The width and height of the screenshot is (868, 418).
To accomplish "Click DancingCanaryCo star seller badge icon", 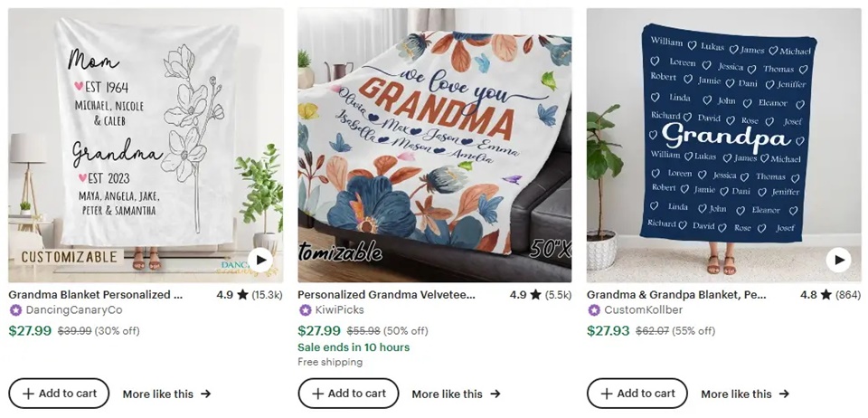I will point(15,310).
